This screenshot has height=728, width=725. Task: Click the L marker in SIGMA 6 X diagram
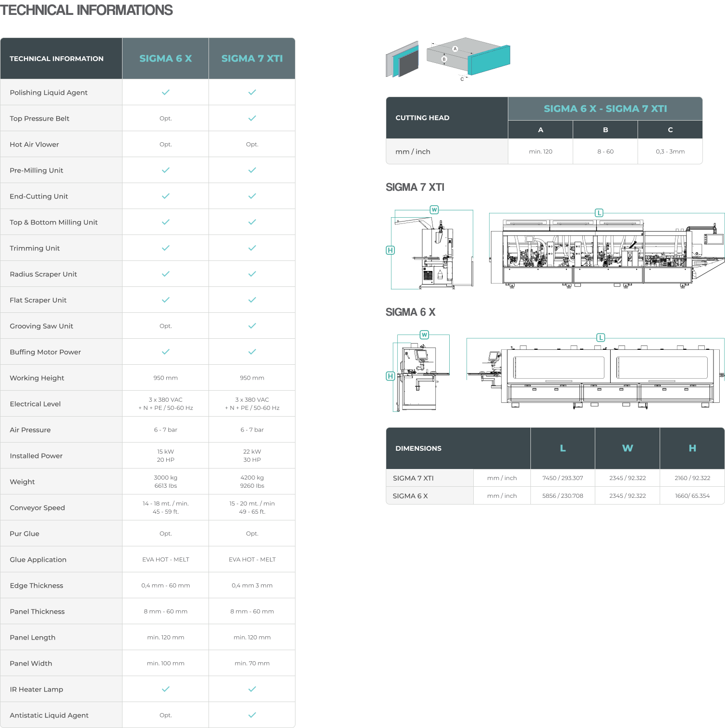[601, 338]
